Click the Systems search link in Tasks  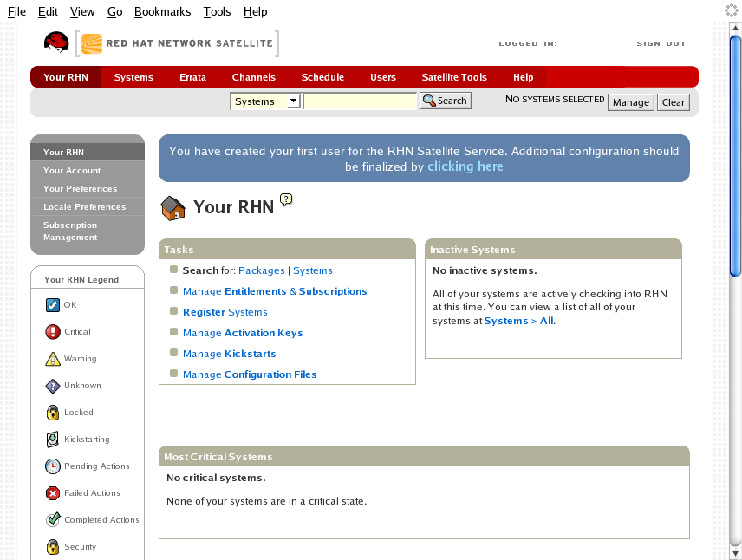click(313, 270)
